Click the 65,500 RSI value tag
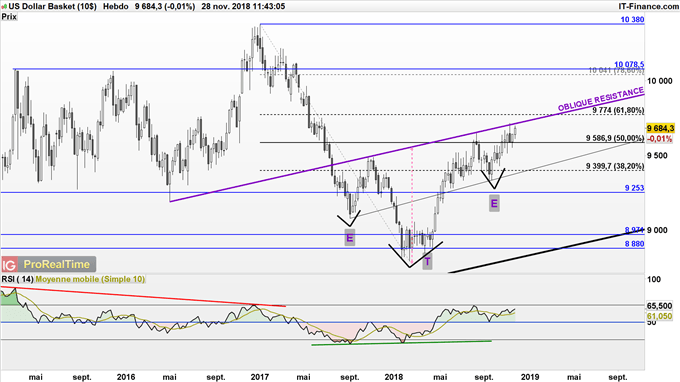Screen dimensions: 680x382 pyautogui.click(x=660, y=306)
